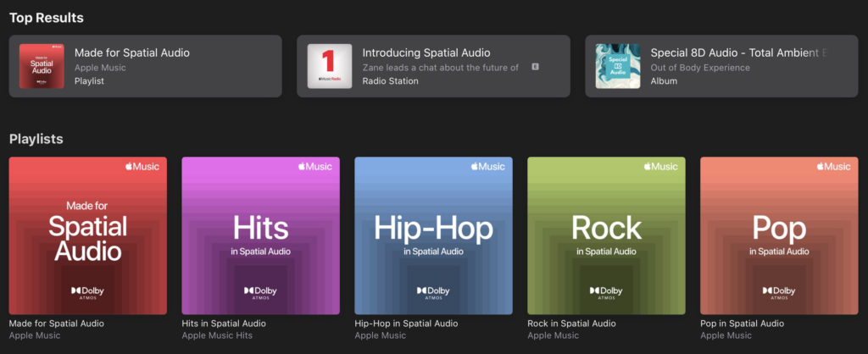Click 'Out of Body Experience' artist text

700,68
